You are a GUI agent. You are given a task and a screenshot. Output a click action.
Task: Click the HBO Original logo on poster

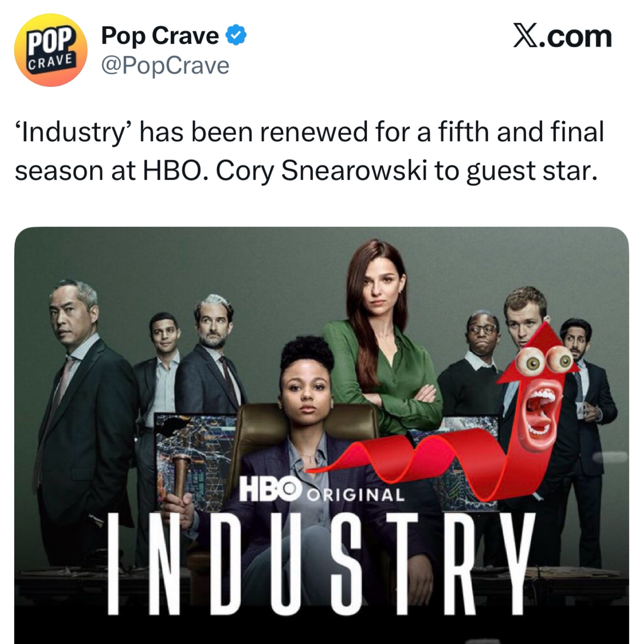tap(322, 490)
